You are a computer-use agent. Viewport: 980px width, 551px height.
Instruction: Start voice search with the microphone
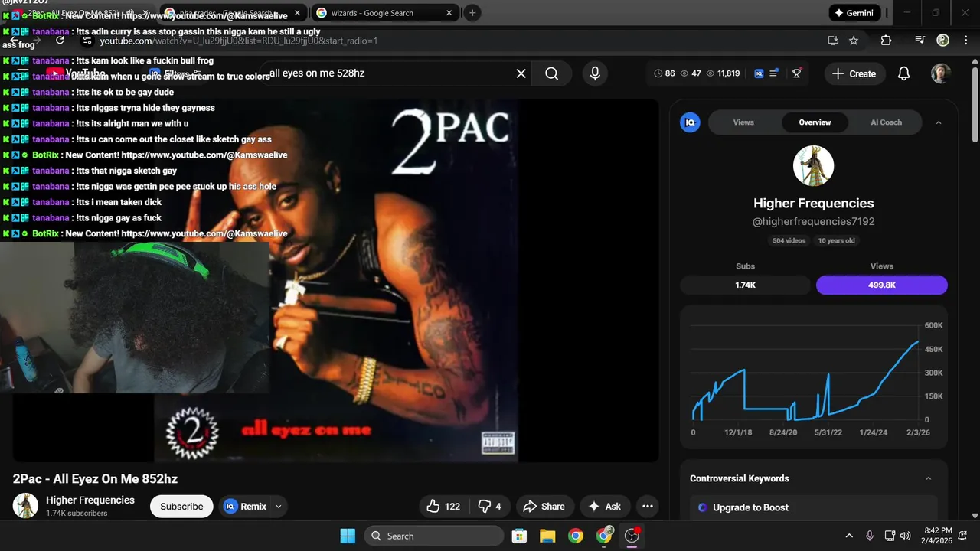tap(595, 73)
